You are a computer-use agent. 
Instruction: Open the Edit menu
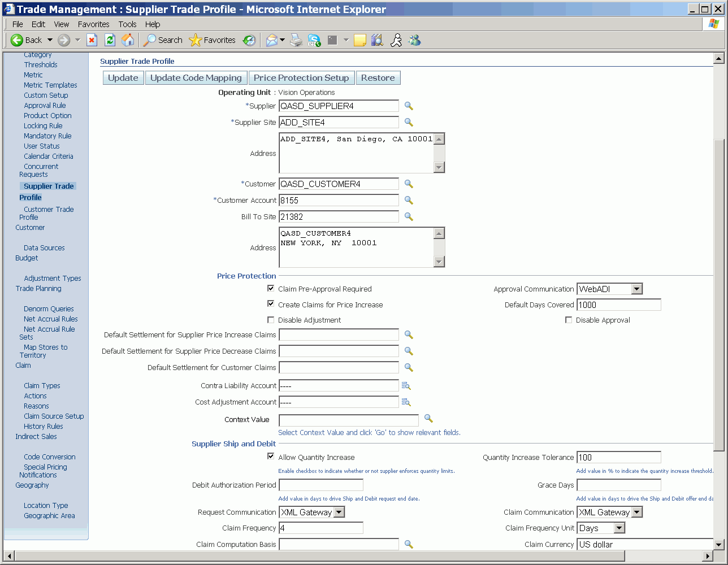pos(38,24)
